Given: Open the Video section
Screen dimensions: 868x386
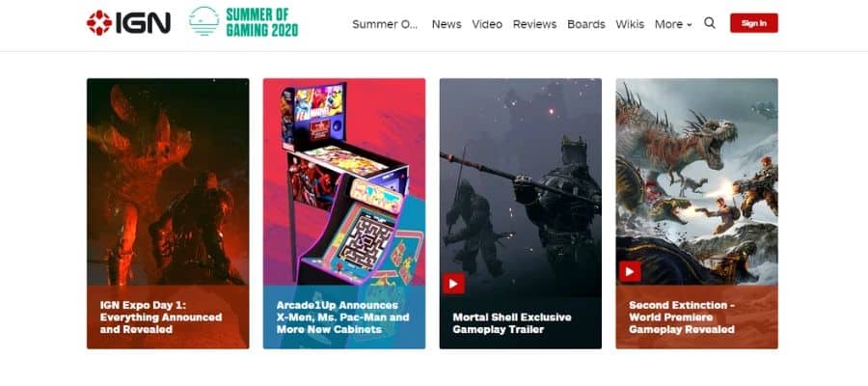Looking at the screenshot, I should (x=487, y=24).
